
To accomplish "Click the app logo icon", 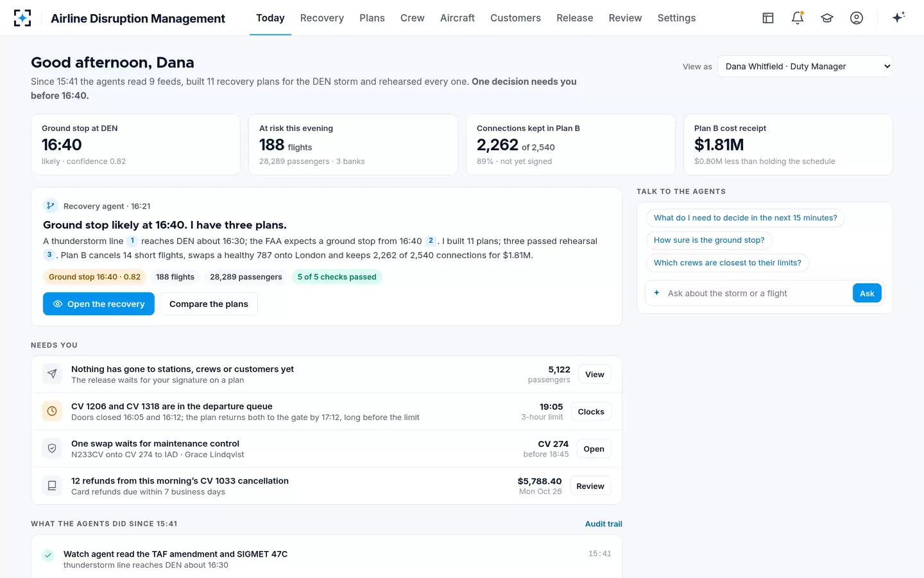I will 22,18.
